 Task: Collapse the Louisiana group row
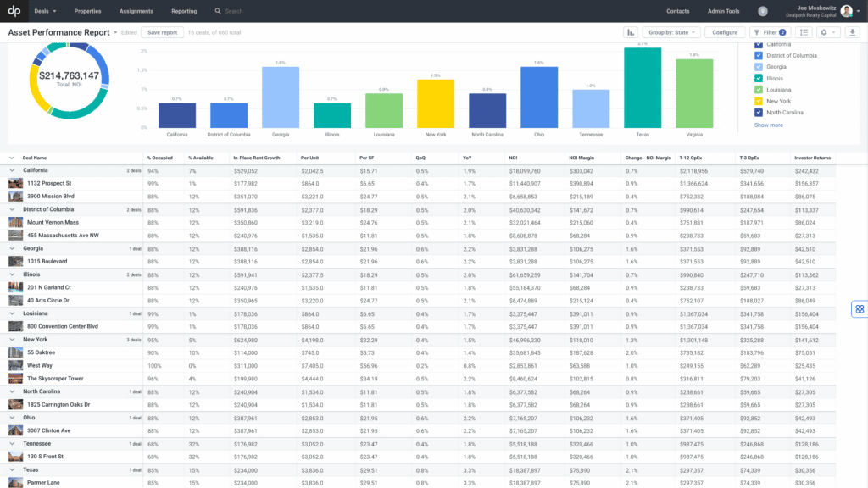point(12,313)
